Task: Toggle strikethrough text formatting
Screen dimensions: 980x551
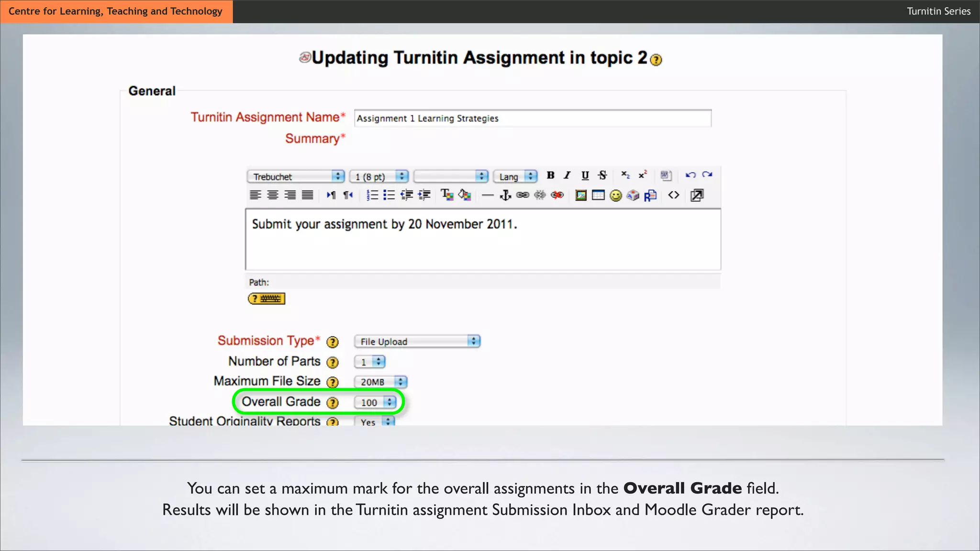Action: (x=602, y=176)
